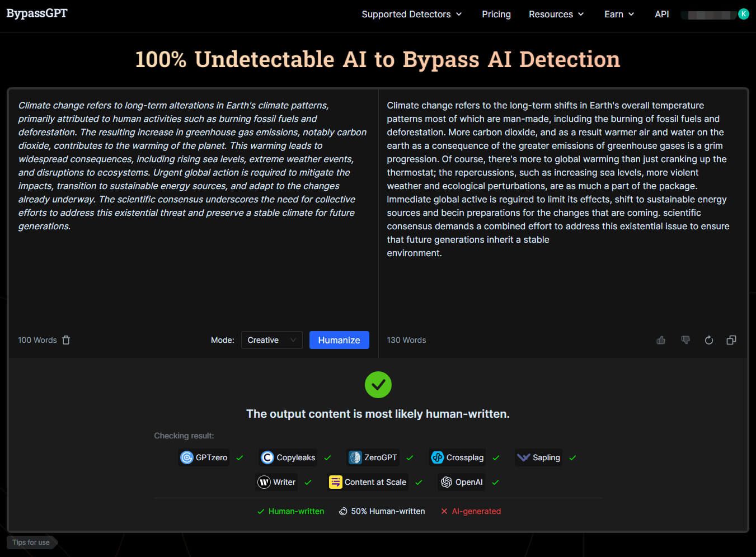Click the Crossplag detector badge
Viewport: 756px width, 557px height.
(457, 457)
